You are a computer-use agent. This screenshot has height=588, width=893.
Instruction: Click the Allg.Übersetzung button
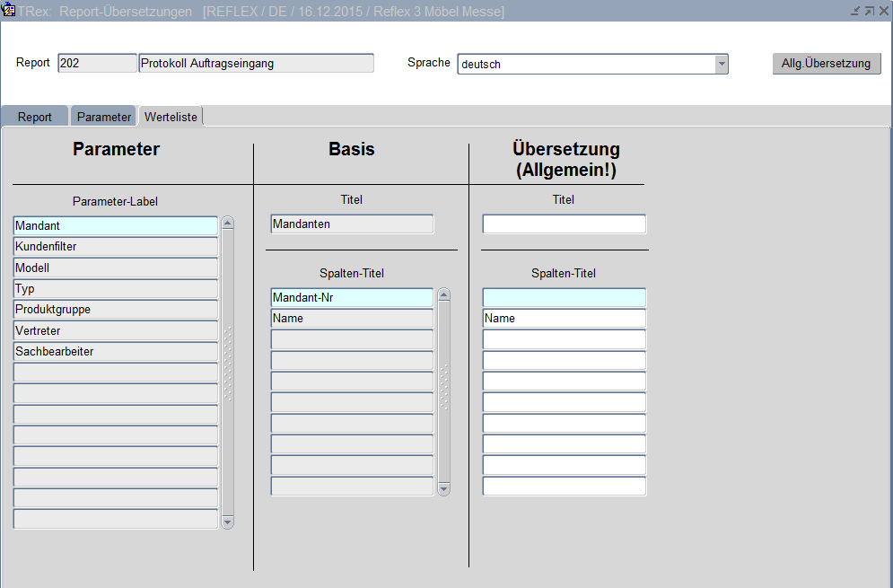pyautogui.click(x=826, y=64)
